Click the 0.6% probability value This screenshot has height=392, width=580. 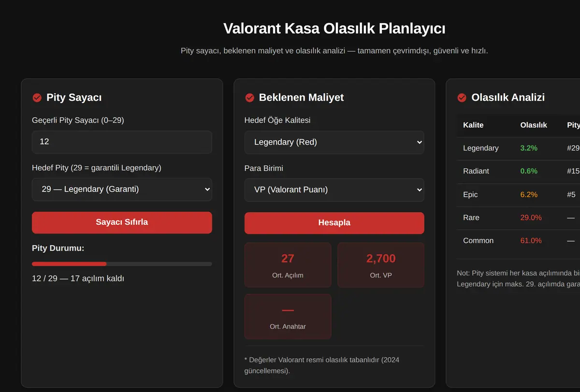[529, 171]
